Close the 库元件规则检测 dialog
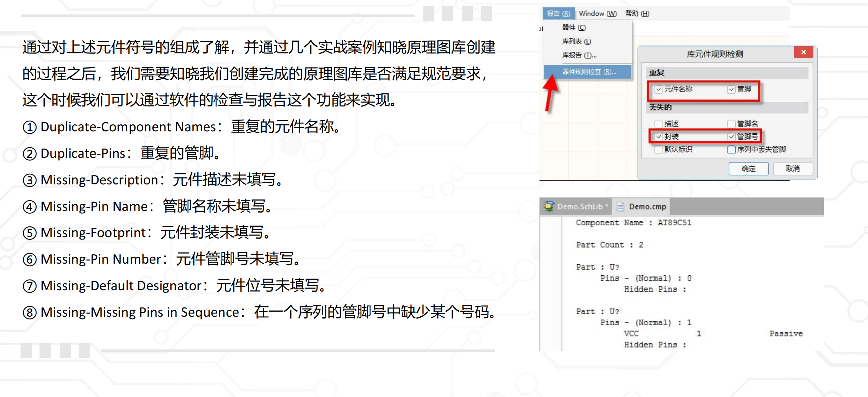 coord(803,52)
